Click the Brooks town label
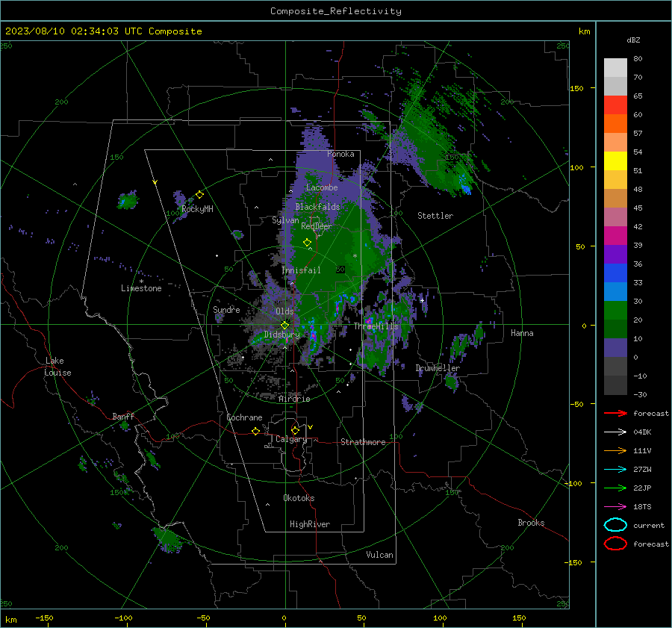The image size is (672, 628). [531, 523]
